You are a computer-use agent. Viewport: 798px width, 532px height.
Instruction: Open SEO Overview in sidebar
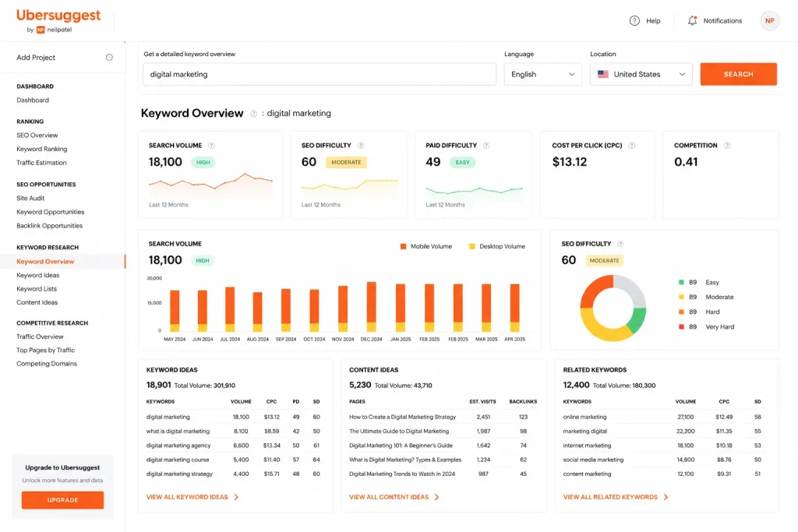(37, 136)
